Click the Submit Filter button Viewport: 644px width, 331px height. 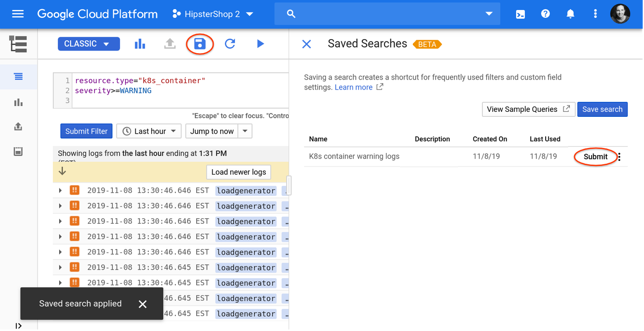click(86, 131)
